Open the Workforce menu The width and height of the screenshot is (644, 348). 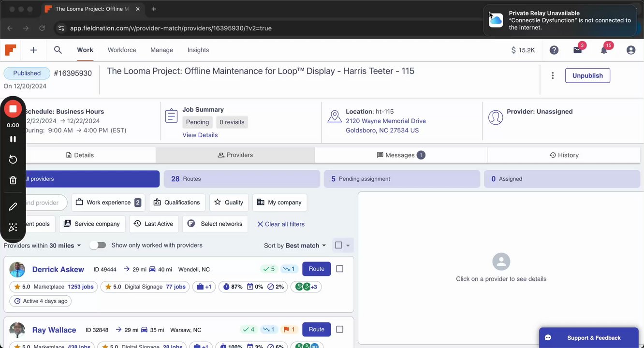[122, 50]
